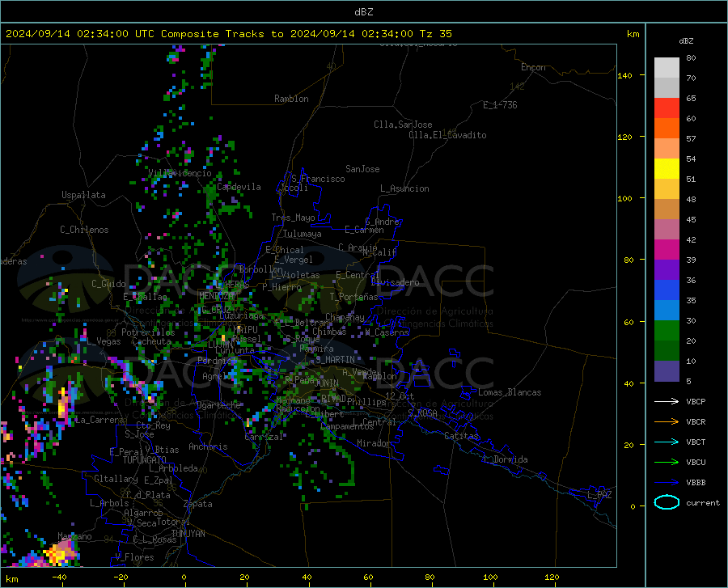Click the TUPUNGATO map label
The height and width of the screenshot is (588, 728).
click(x=145, y=460)
